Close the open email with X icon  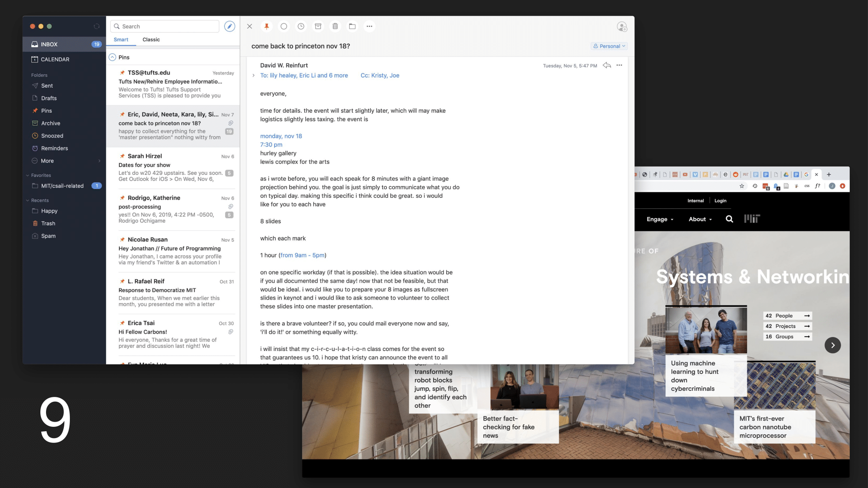coord(250,26)
